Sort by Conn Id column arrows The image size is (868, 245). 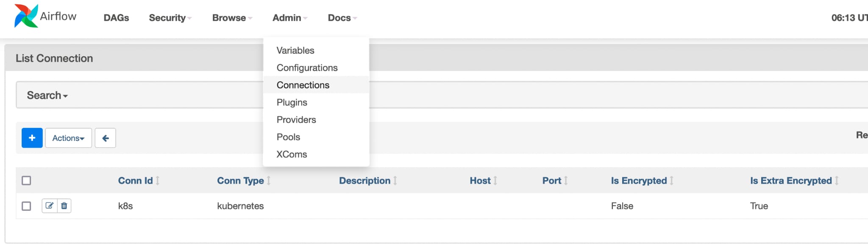pyautogui.click(x=158, y=181)
